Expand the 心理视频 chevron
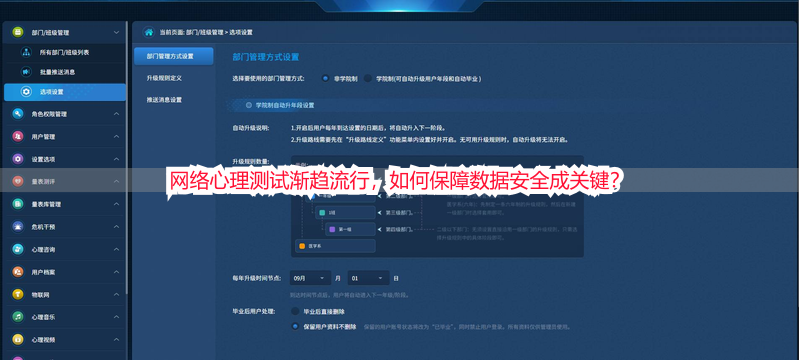Screen dimensions: 799x360 coord(116,339)
